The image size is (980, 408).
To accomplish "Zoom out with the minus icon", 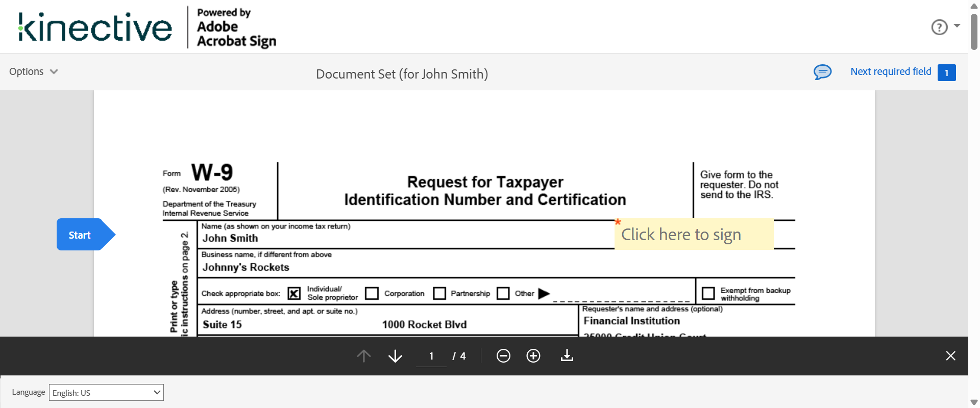I will pos(503,356).
